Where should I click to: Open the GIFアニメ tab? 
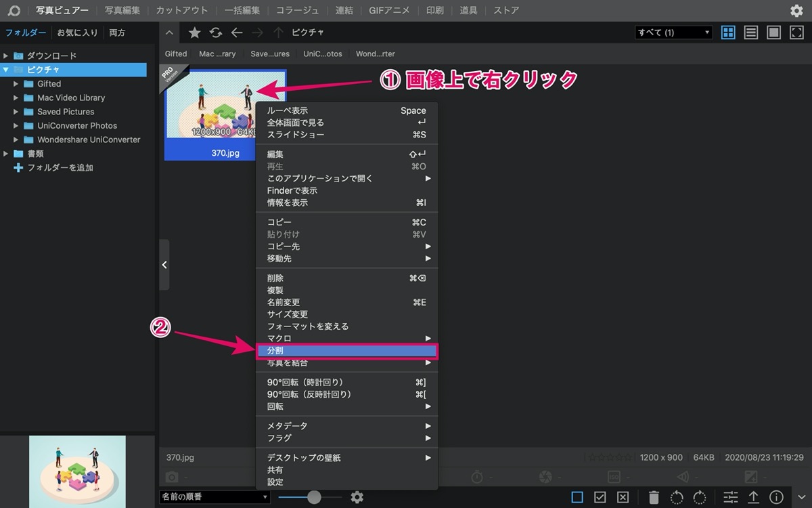(390, 10)
